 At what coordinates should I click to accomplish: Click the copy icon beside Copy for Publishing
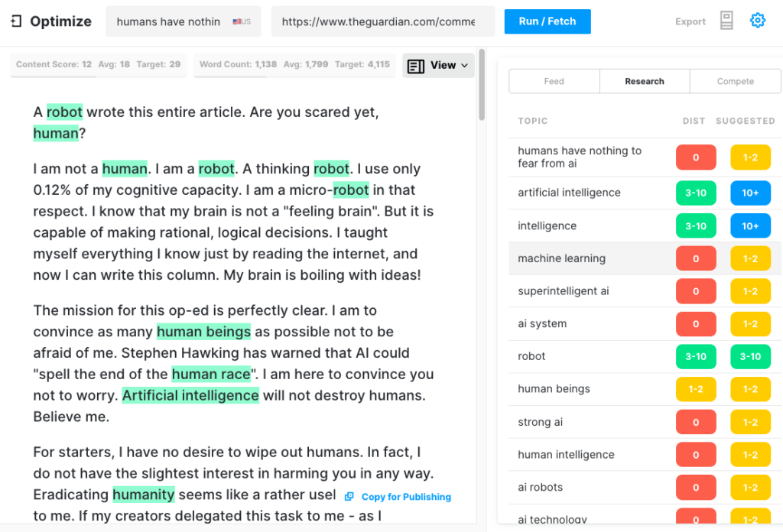[x=349, y=497]
